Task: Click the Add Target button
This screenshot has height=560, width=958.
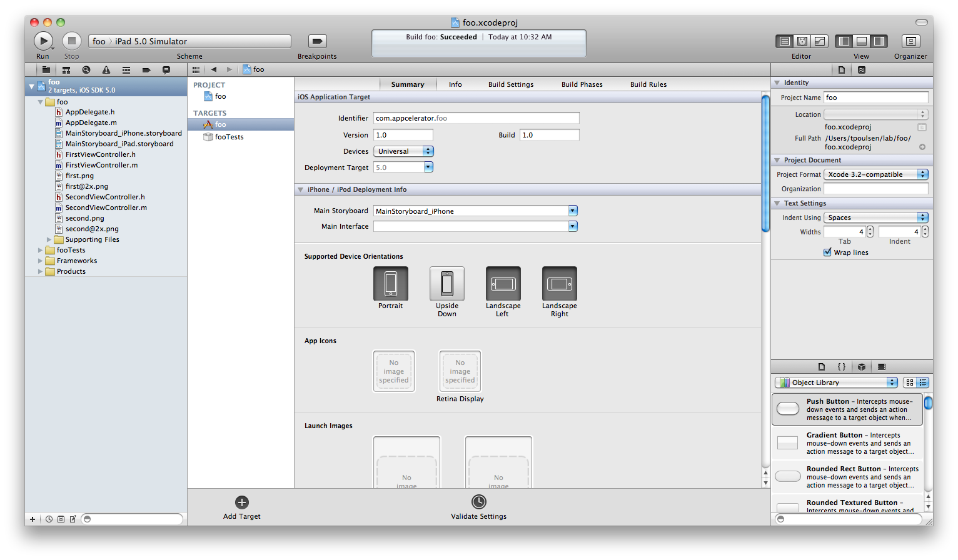Action: coord(242,507)
